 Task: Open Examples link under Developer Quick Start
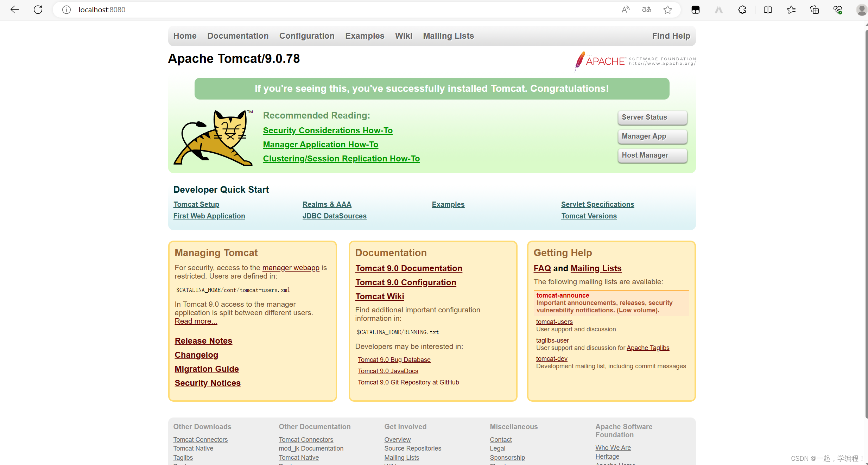(x=448, y=204)
